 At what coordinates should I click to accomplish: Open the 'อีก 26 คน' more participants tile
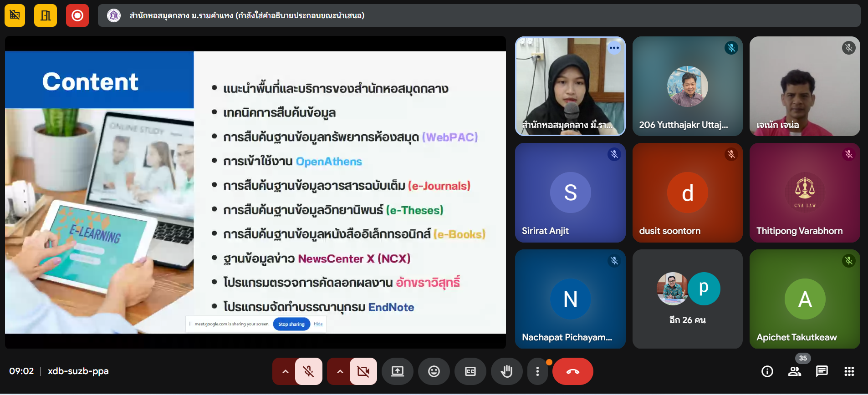click(x=688, y=299)
